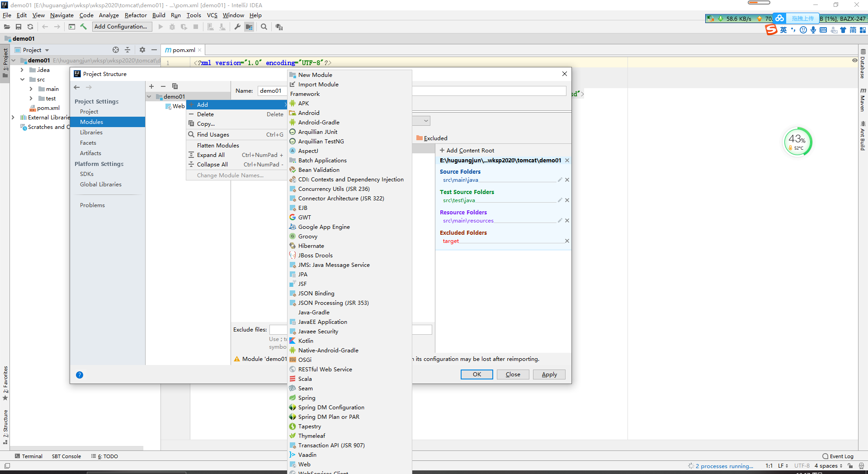Open Search Everywhere magnifier icon
Image resolution: width=868 pixels, height=474 pixels.
(x=264, y=27)
